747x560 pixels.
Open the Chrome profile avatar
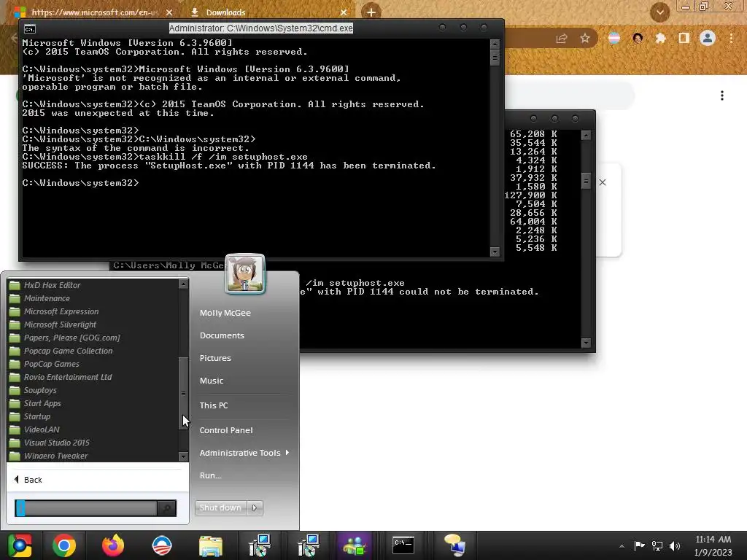point(708,38)
